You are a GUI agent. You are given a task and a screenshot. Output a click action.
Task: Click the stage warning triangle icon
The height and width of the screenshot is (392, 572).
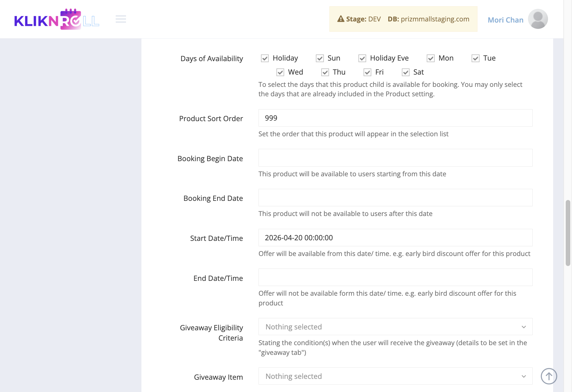point(341,19)
